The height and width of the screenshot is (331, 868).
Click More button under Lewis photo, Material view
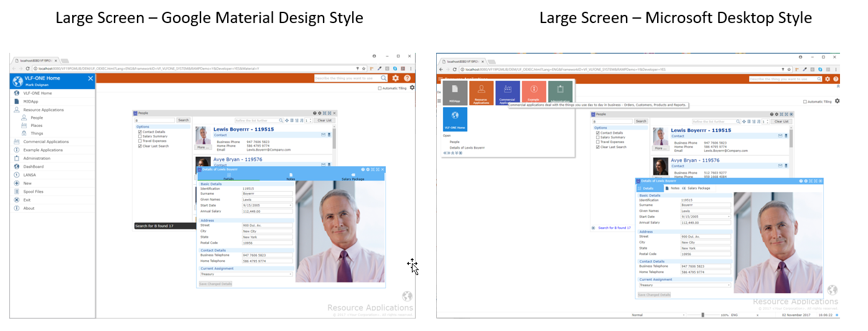pyautogui.click(x=202, y=147)
